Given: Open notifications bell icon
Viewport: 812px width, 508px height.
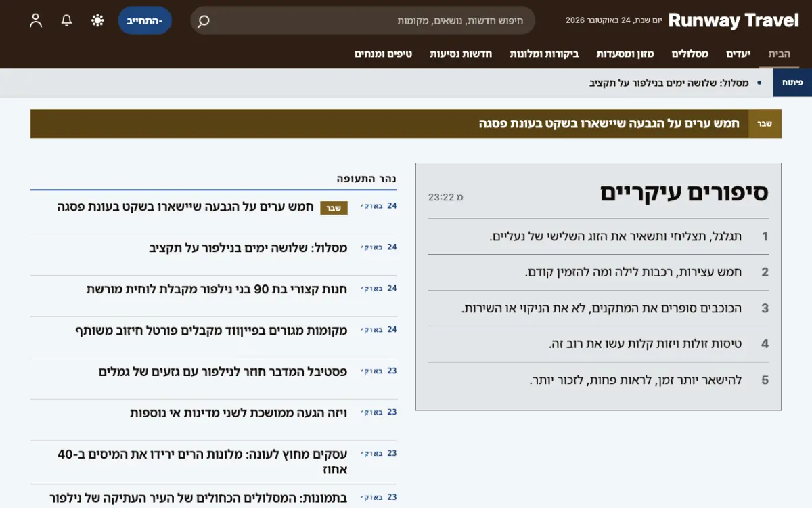Looking at the screenshot, I should coord(66,20).
